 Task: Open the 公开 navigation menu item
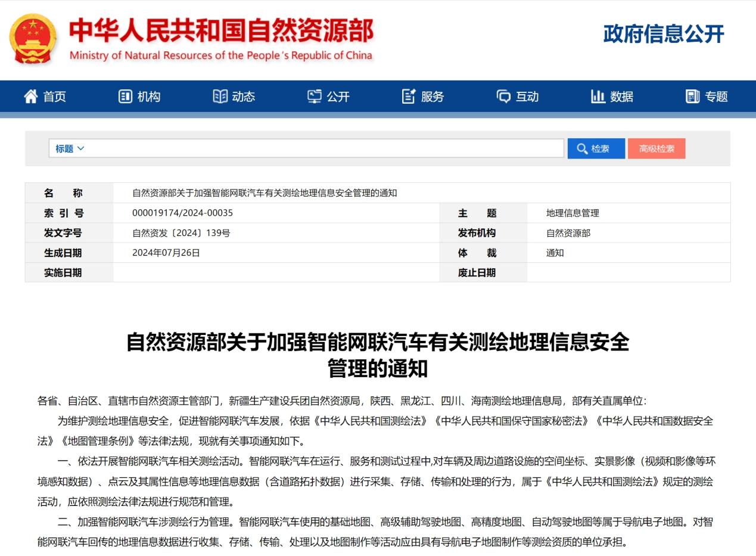tap(338, 97)
